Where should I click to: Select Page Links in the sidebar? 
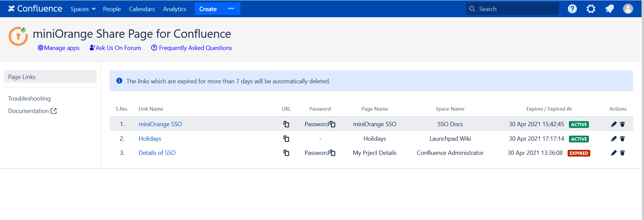(50, 77)
